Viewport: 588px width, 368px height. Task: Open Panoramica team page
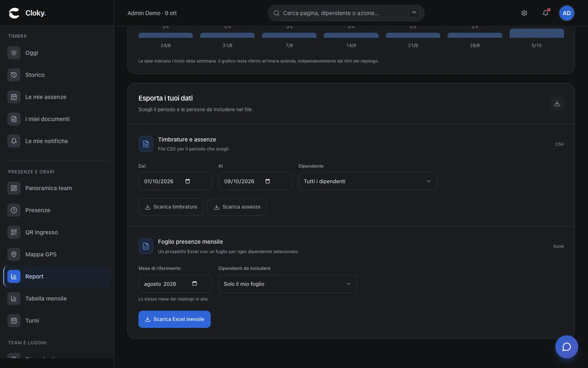point(57,188)
